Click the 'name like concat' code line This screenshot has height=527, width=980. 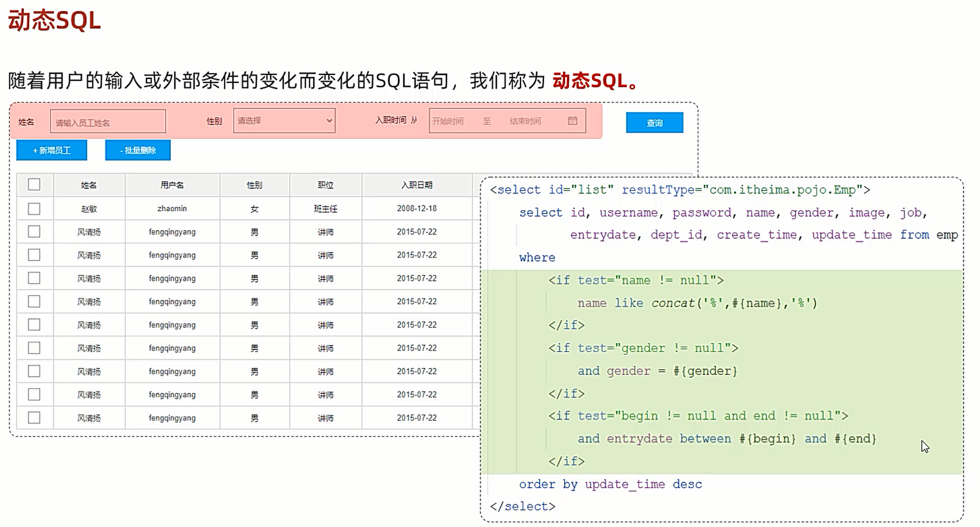coord(697,303)
